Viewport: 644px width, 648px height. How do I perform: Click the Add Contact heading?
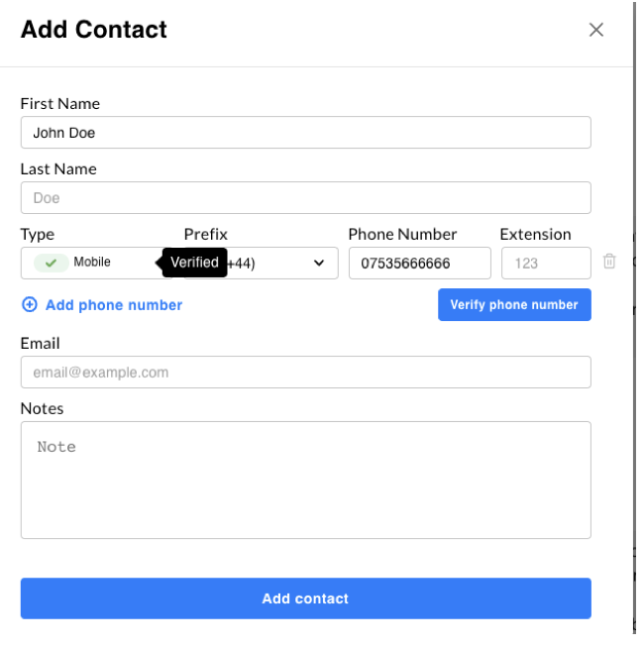[x=94, y=30]
